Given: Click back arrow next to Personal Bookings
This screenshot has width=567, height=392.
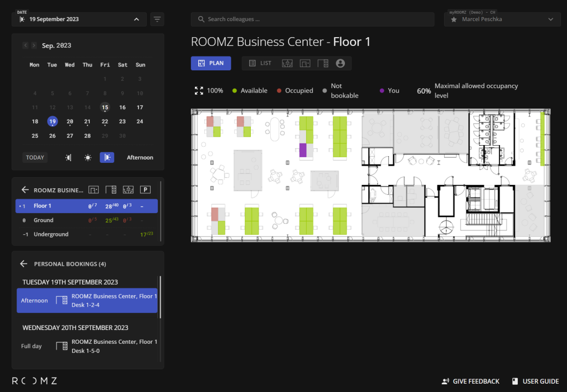Looking at the screenshot, I should [24, 264].
